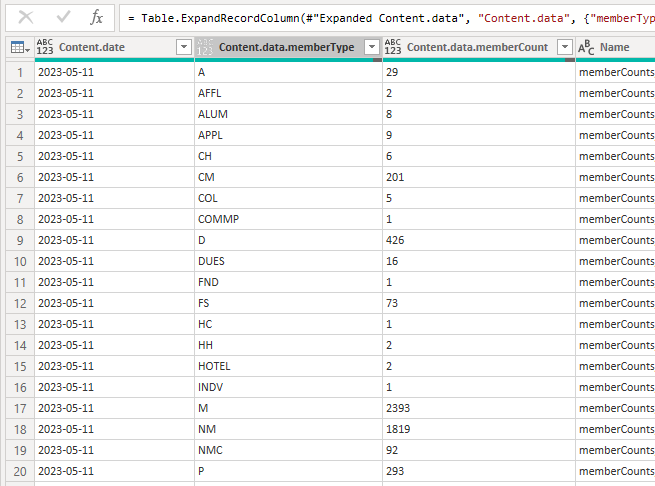Open the Content.date filter dropdown

(x=183, y=47)
